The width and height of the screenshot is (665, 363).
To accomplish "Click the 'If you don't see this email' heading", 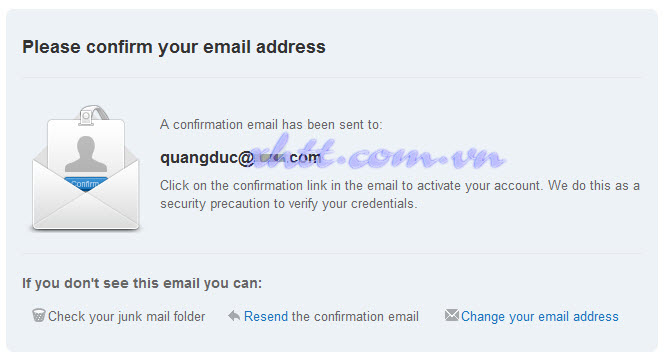I will coord(142,283).
